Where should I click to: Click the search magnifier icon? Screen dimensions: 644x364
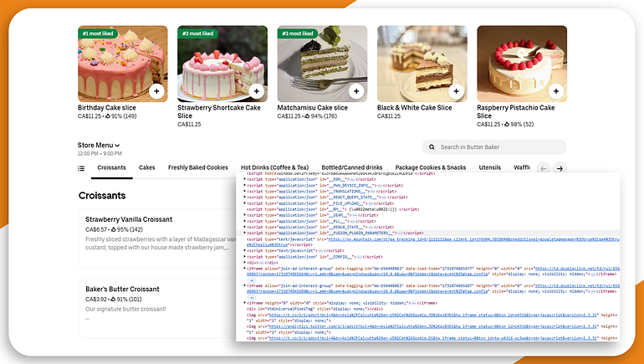click(432, 146)
